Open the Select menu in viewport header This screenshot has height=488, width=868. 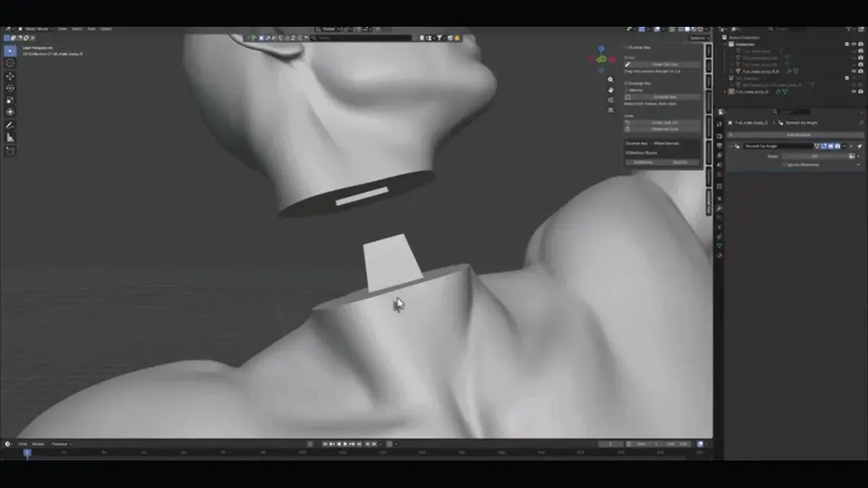(78, 29)
